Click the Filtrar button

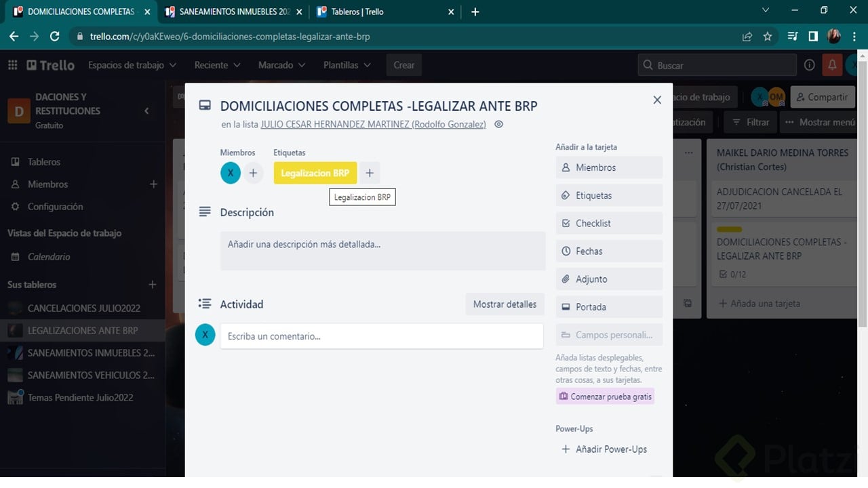(750, 122)
